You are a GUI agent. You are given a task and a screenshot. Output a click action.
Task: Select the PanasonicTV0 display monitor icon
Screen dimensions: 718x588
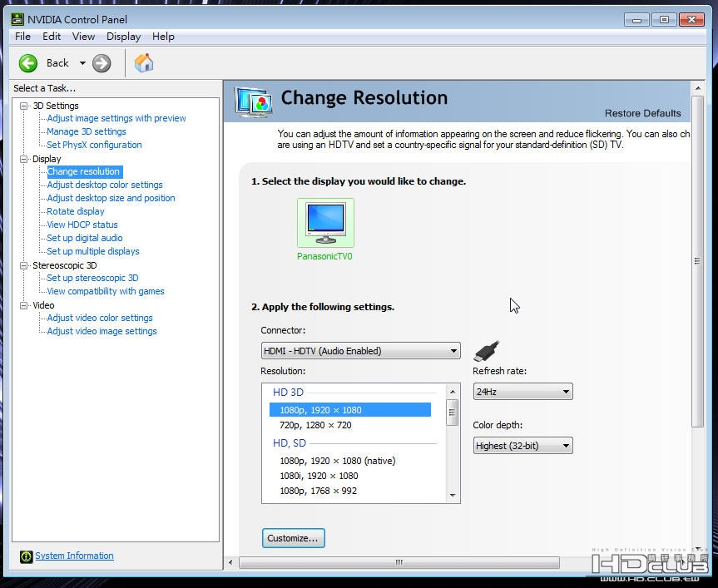tap(325, 223)
